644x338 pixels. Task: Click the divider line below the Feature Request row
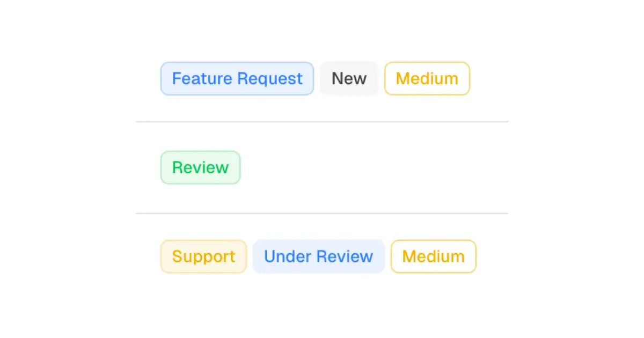click(x=321, y=122)
